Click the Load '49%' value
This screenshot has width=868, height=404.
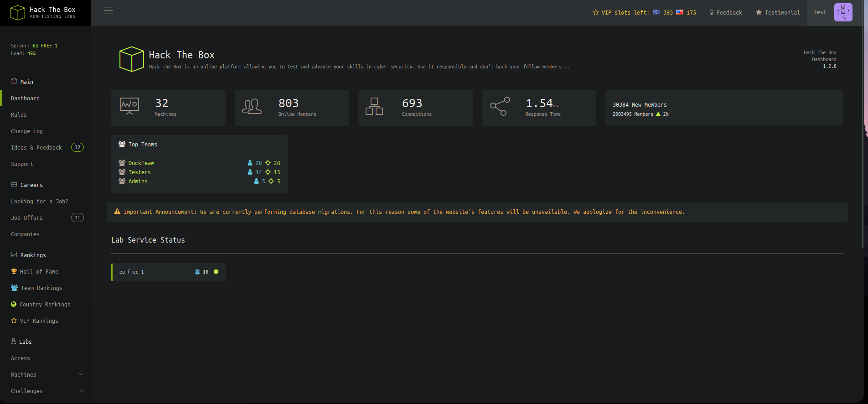coord(31,53)
